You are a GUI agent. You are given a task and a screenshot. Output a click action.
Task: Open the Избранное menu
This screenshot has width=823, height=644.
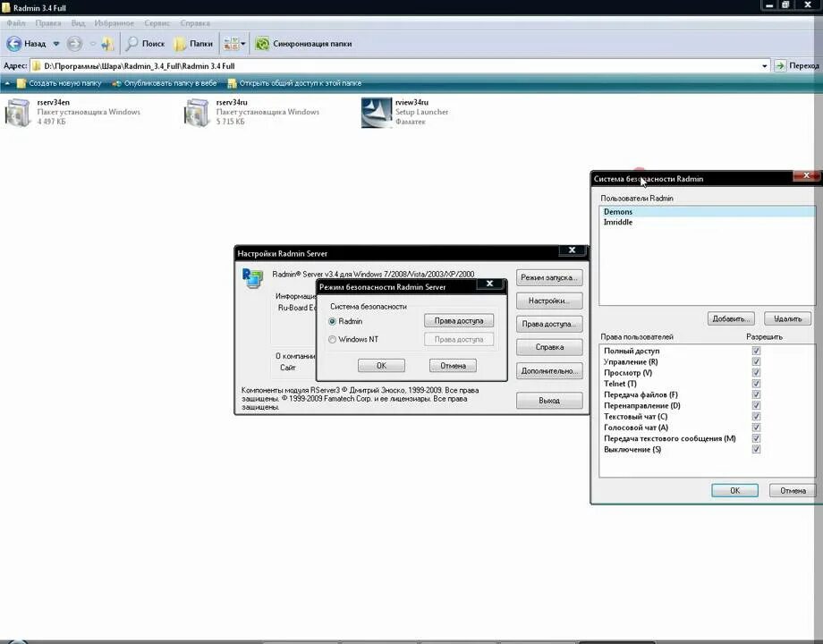point(115,23)
